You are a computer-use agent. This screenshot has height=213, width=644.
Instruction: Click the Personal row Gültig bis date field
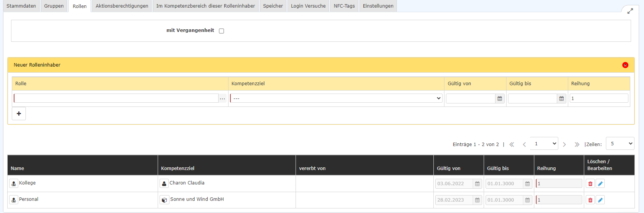coord(504,200)
